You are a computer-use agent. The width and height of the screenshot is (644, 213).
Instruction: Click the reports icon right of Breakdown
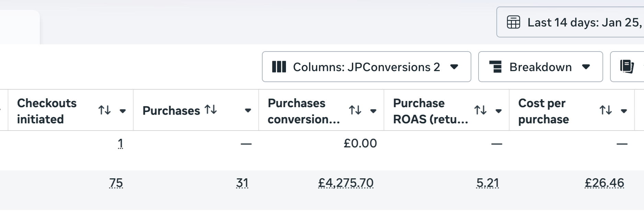tap(627, 67)
